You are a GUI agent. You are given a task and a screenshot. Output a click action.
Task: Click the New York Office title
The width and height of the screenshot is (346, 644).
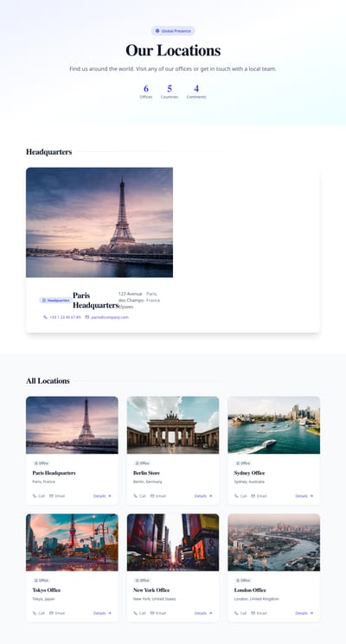(x=151, y=590)
